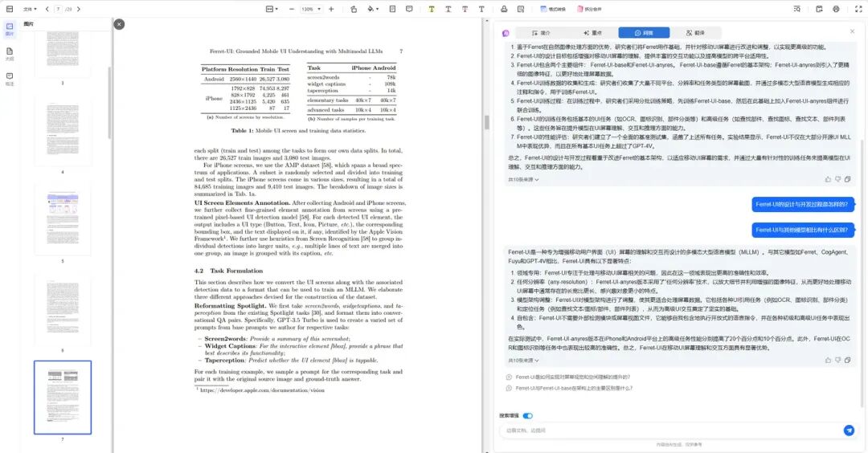
Task: Print the document with printer icon
Action: [836, 9]
